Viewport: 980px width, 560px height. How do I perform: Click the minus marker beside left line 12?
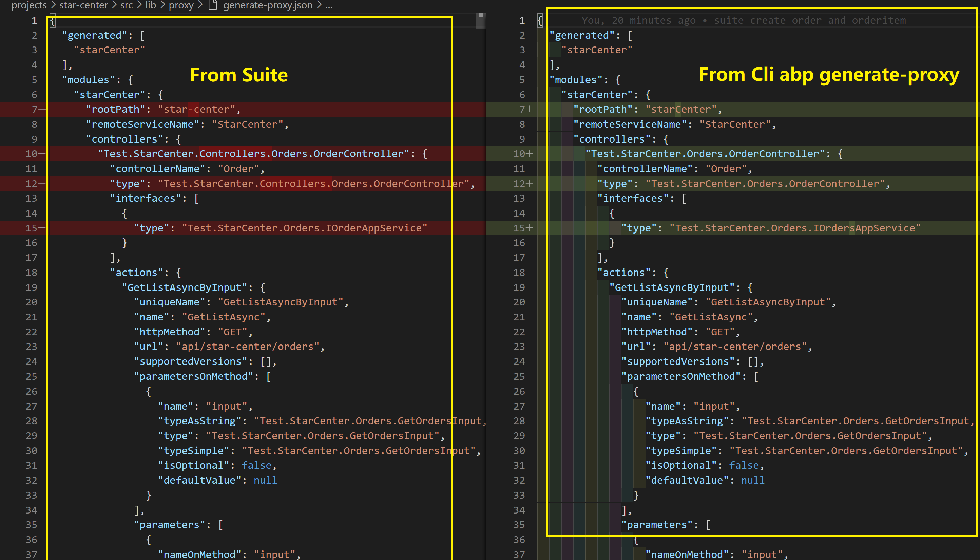[42, 184]
